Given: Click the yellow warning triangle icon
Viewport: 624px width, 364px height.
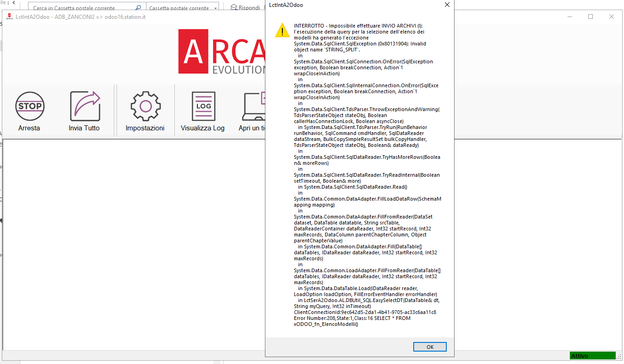Looking at the screenshot, I should click(281, 30).
